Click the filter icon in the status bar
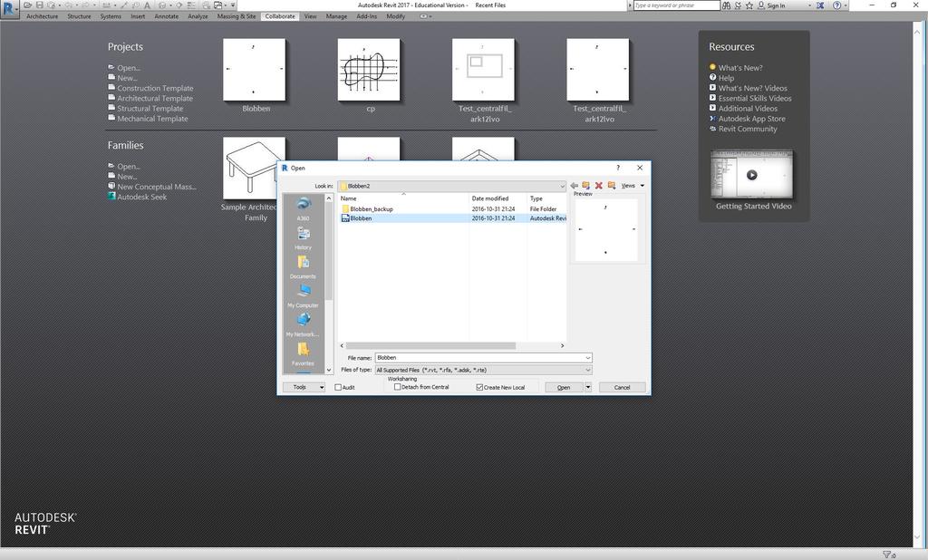Image resolution: width=928 pixels, height=560 pixels. click(886, 555)
